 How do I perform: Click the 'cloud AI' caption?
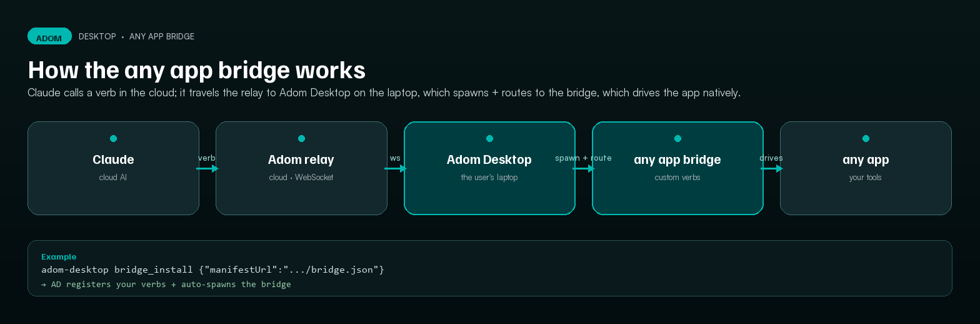[113, 178]
